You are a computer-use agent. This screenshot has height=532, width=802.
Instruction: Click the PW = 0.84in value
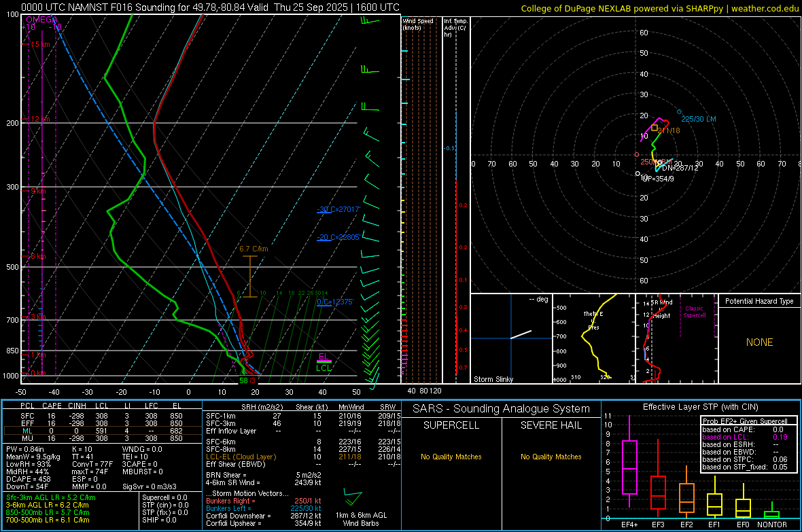point(24,449)
